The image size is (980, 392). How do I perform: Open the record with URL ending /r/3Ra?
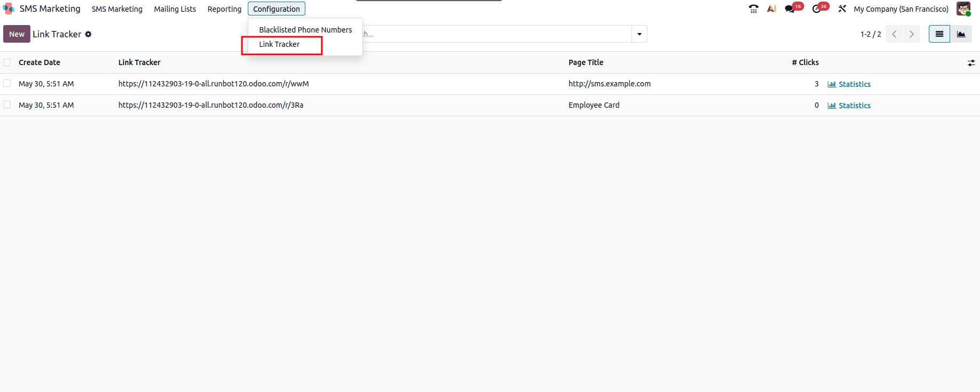click(211, 105)
